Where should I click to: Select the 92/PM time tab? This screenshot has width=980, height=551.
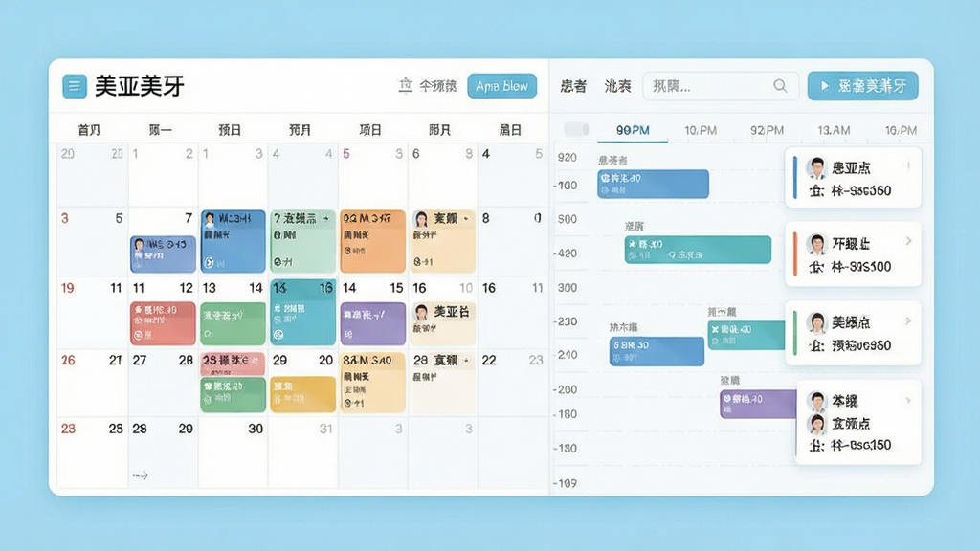click(767, 130)
